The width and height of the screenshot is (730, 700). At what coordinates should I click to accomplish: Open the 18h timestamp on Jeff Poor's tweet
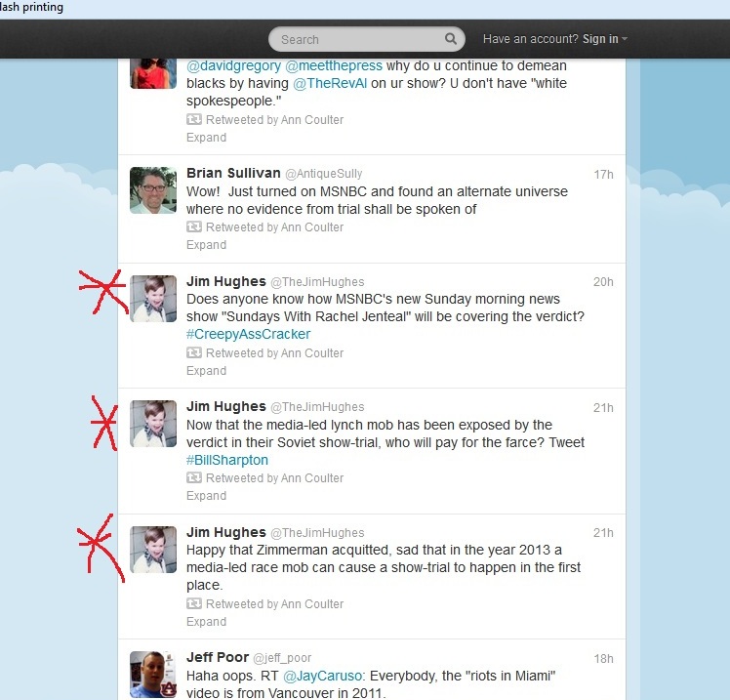603,659
